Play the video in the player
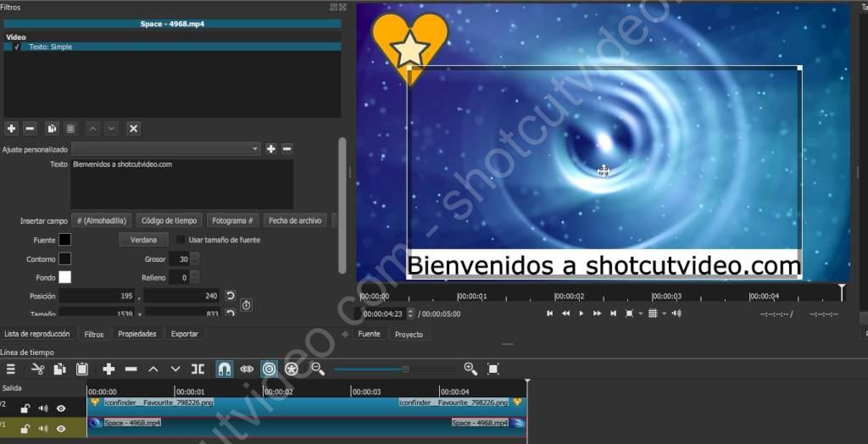This screenshot has height=444, width=868. coord(581,314)
